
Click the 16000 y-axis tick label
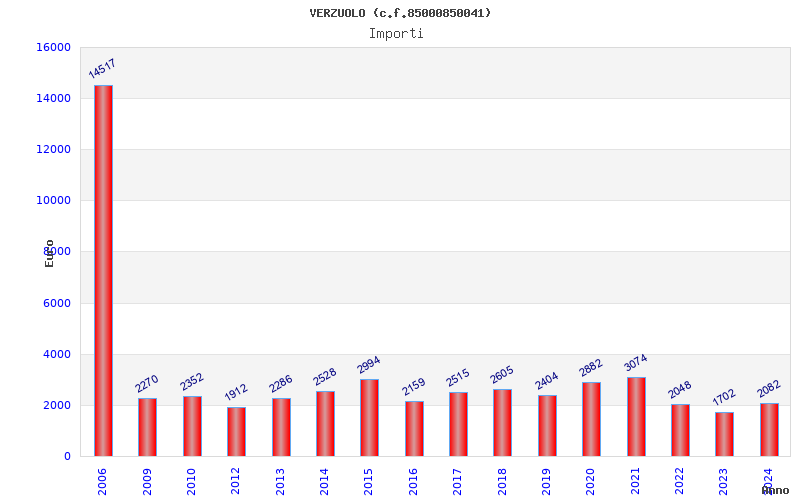54,47
